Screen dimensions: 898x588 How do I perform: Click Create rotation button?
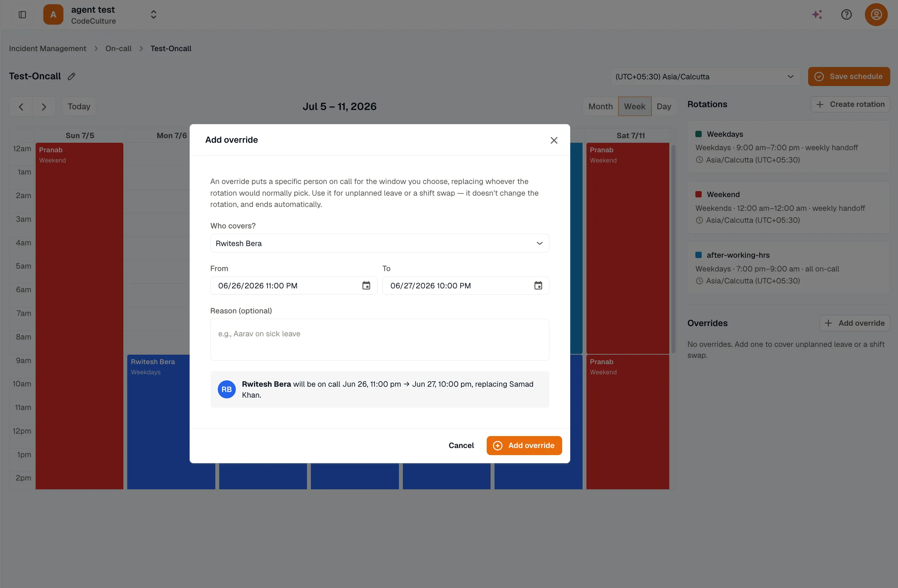(850, 104)
